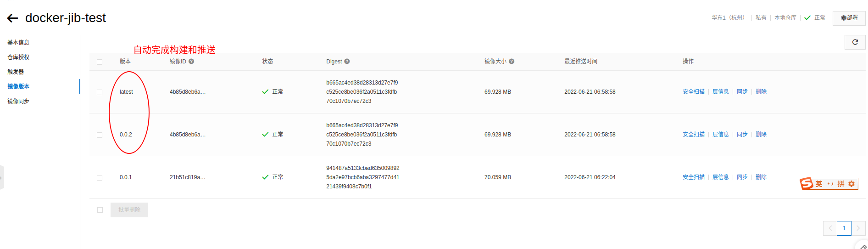Click help icon next to Digest
Image resolution: width=868 pixels, height=249 pixels.
click(347, 61)
